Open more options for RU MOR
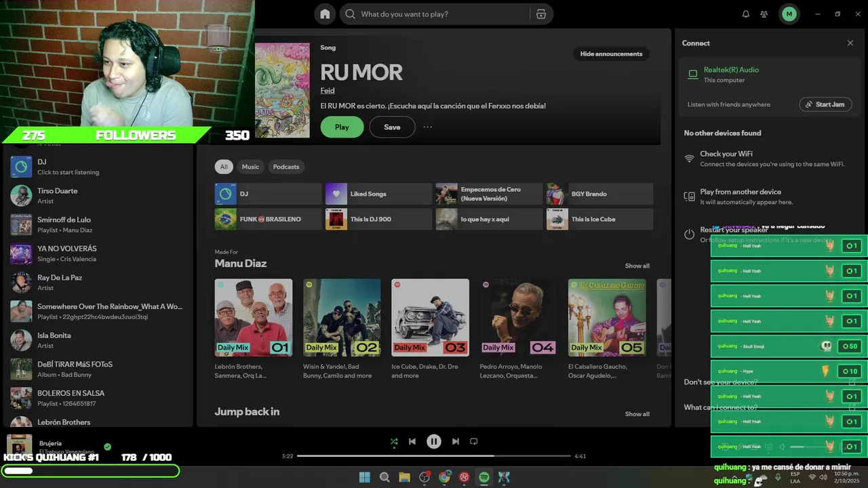 tap(427, 127)
